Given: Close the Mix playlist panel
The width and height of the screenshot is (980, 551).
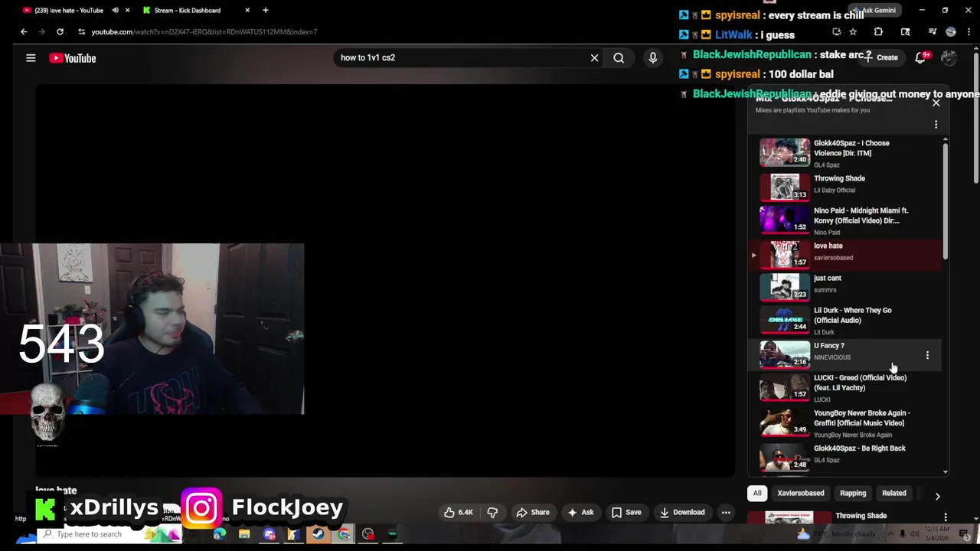Looking at the screenshot, I should coord(936,103).
